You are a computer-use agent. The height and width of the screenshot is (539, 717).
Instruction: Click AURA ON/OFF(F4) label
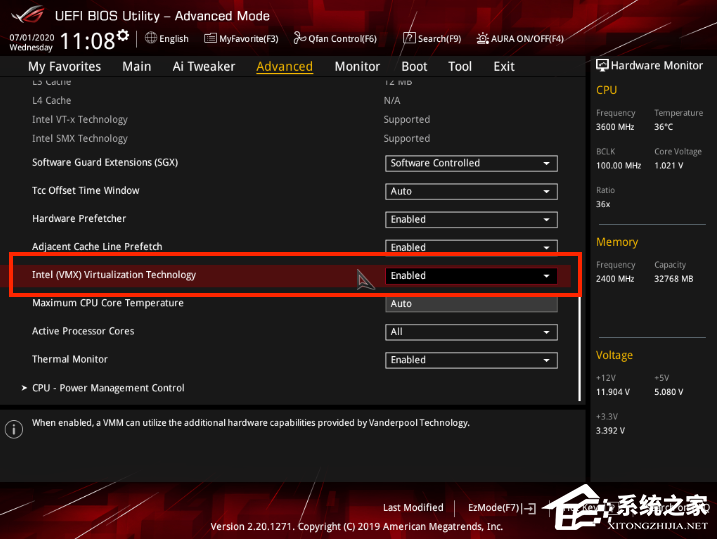click(527, 39)
